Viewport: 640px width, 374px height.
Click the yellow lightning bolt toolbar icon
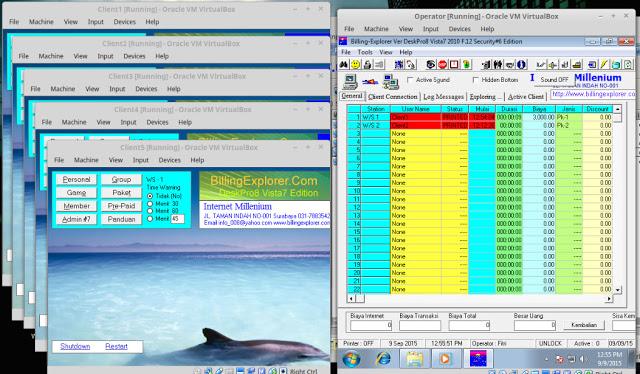pos(604,65)
